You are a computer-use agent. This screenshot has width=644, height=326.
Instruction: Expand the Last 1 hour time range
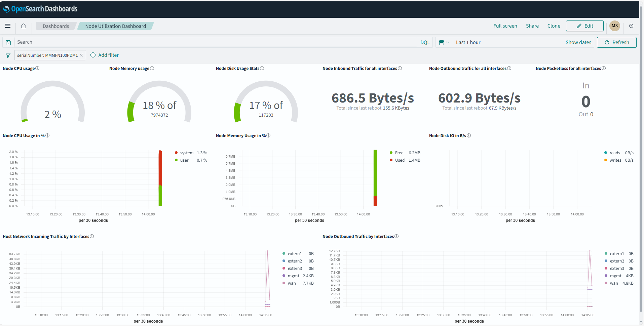(468, 42)
